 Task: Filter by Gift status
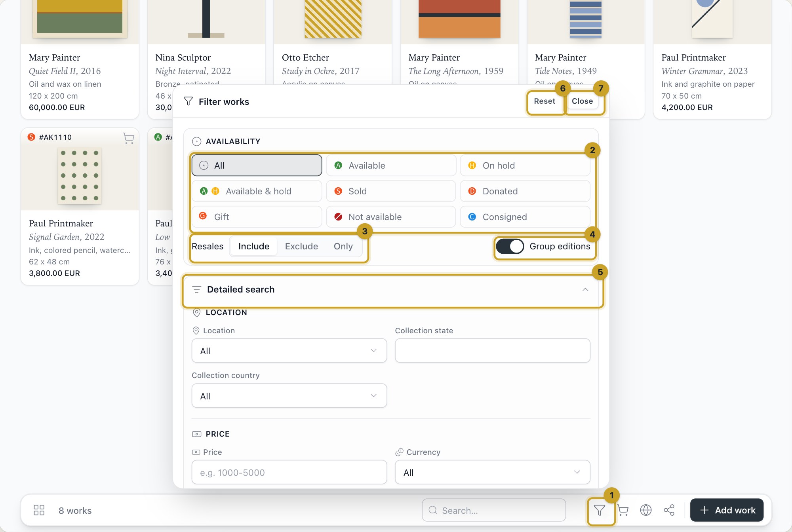coord(257,217)
